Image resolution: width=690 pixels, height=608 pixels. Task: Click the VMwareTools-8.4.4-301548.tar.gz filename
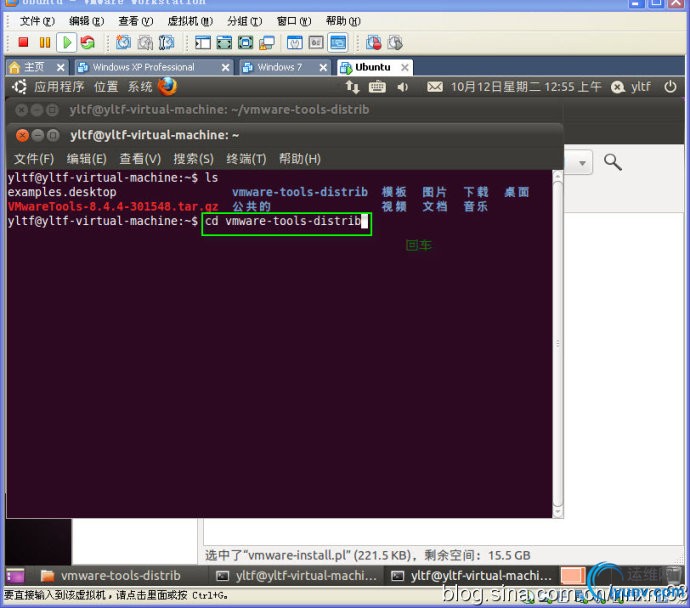[113, 206]
